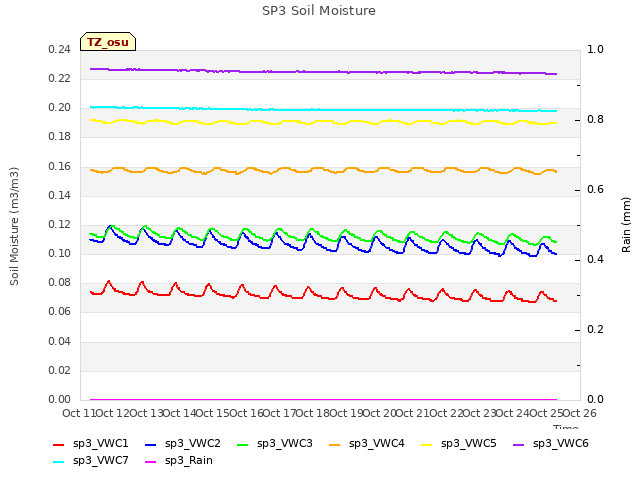Click the 1.0 rain axis value
Image resolution: width=640 pixels, height=480 pixels.
pyautogui.click(x=595, y=49)
